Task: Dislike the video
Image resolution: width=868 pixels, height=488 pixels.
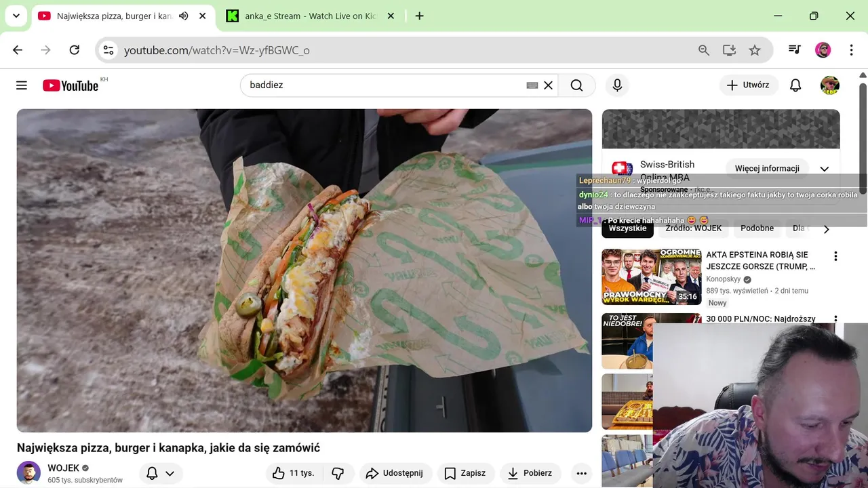Action: click(x=338, y=473)
